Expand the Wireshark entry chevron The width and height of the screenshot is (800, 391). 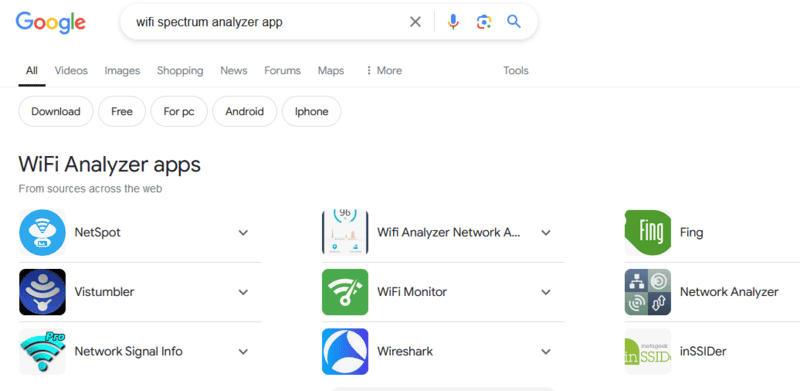(546, 352)
